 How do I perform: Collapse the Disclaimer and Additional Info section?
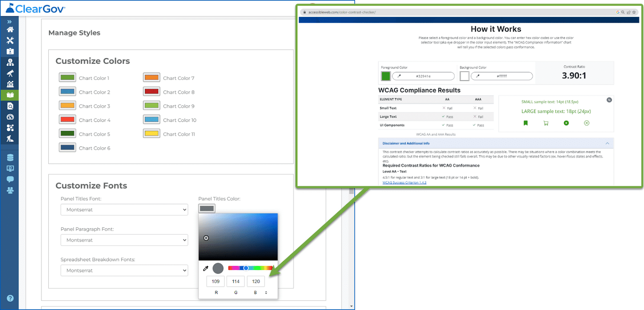(x=607, y=143)
